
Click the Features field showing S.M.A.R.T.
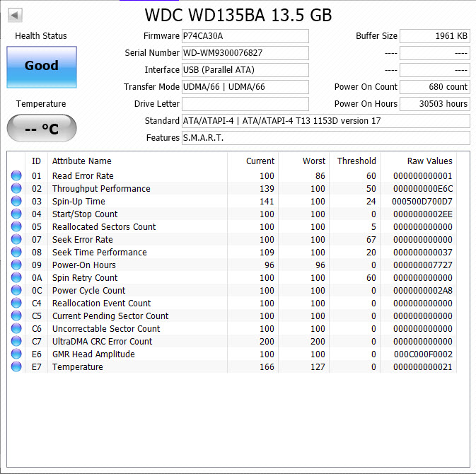coord(326,138)
